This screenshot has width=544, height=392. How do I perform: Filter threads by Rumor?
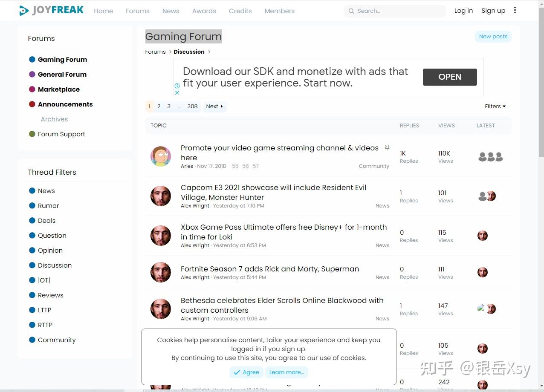48,206
